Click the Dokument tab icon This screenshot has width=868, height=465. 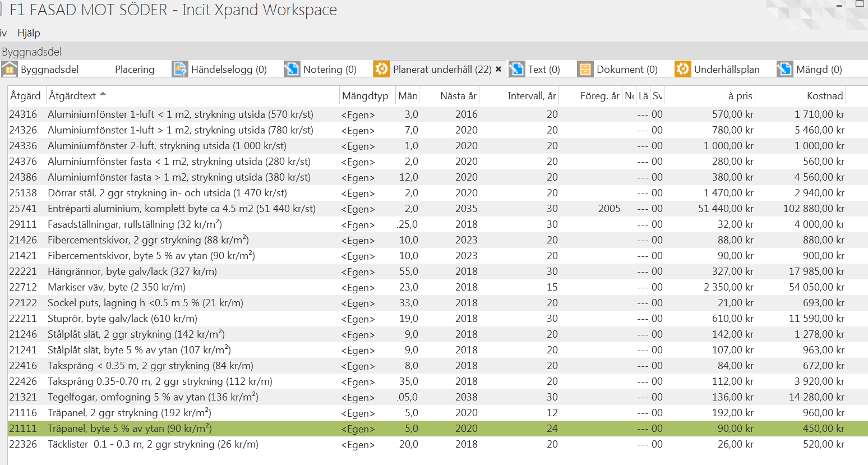pos(585,69)
